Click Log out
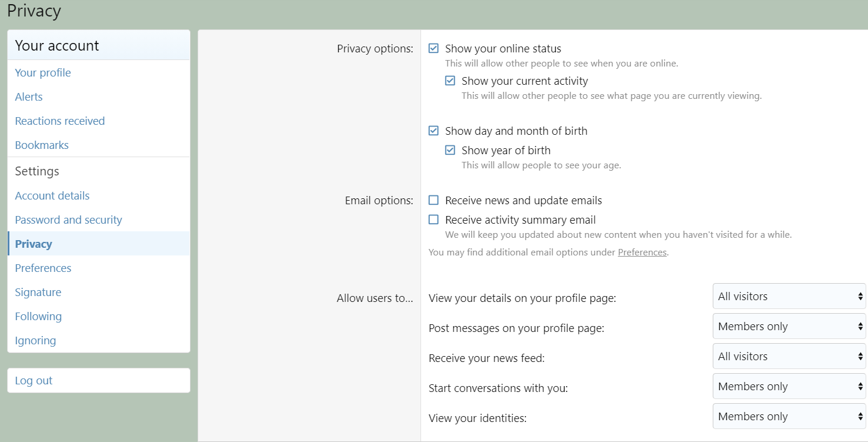868x442 pixels. click(x=34, y=381)
